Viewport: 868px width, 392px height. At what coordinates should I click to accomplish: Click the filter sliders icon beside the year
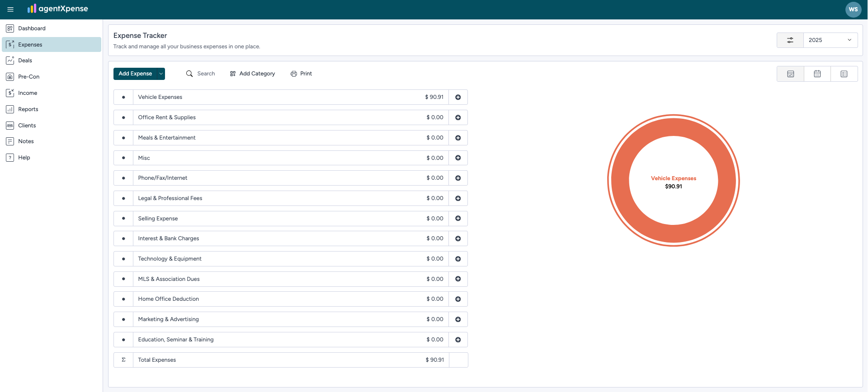pos(790,40)
